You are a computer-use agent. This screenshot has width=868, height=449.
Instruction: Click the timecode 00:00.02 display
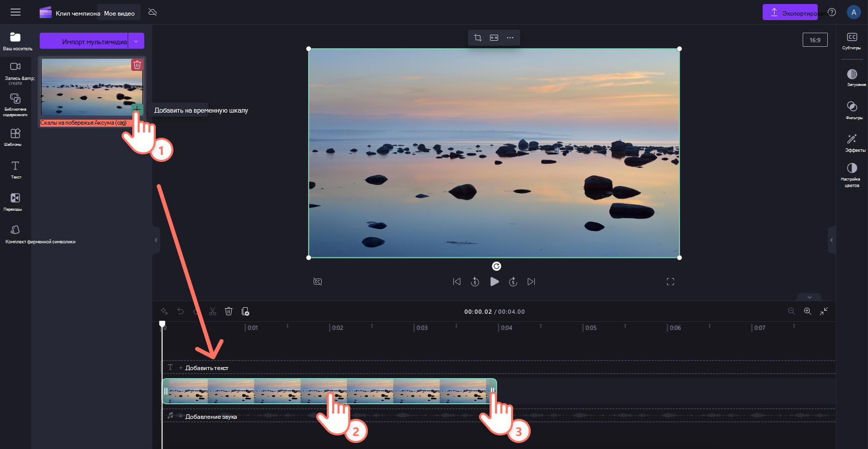(x=478, y=312)
